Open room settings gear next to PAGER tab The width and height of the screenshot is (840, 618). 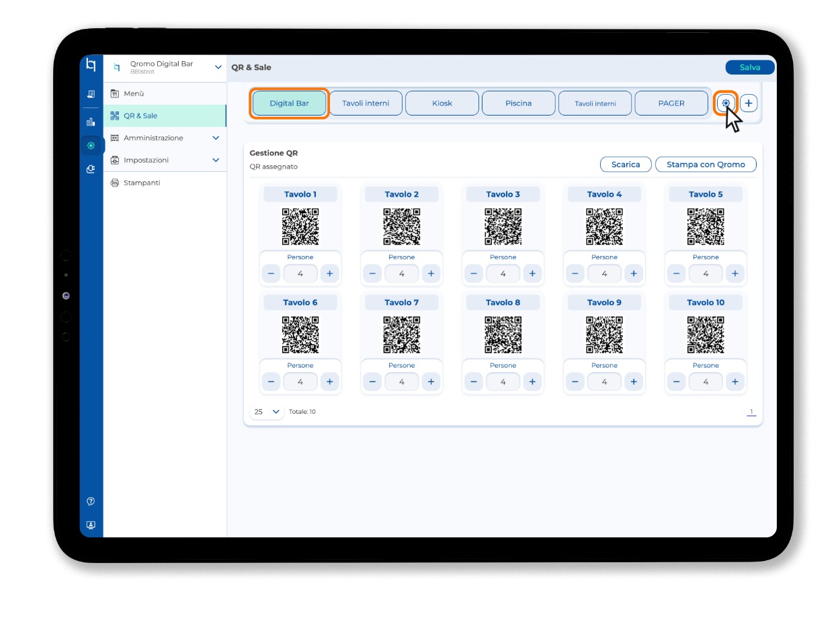725,103
